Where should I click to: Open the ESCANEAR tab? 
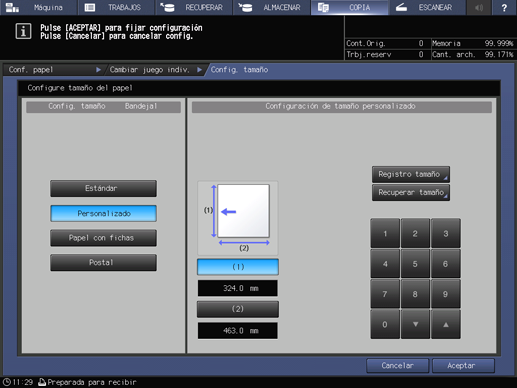click(x=427, y=7)
